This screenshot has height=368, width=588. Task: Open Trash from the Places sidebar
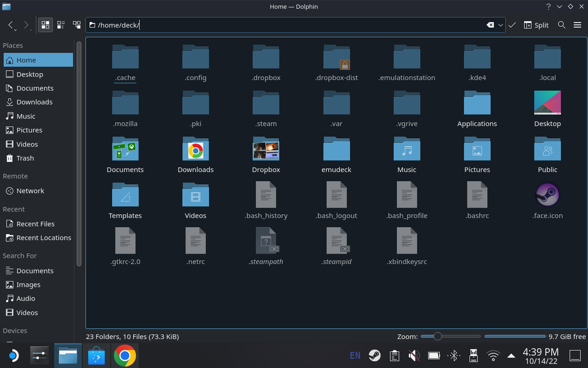24,158
